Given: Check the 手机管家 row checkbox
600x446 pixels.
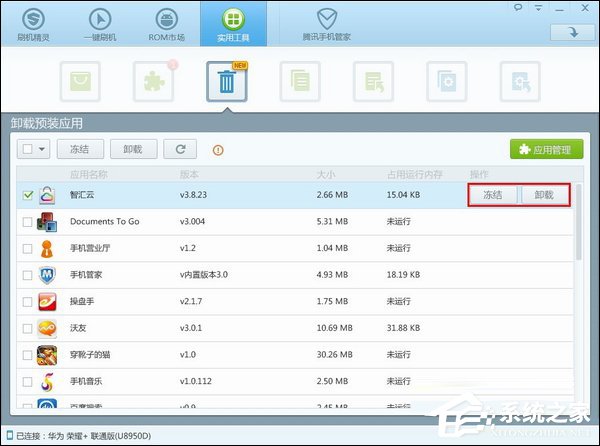Looking at the screenshot, I should [27, 274].
